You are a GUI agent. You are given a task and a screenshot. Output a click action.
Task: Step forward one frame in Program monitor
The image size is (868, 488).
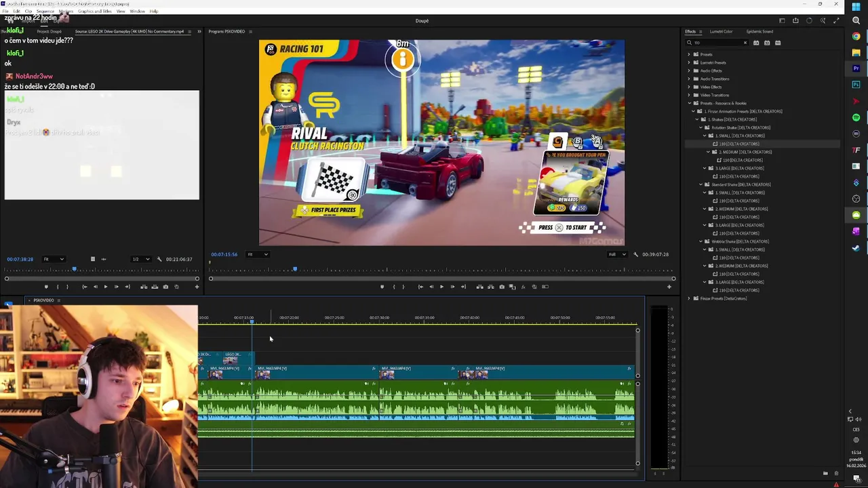(x=452, y=287)
